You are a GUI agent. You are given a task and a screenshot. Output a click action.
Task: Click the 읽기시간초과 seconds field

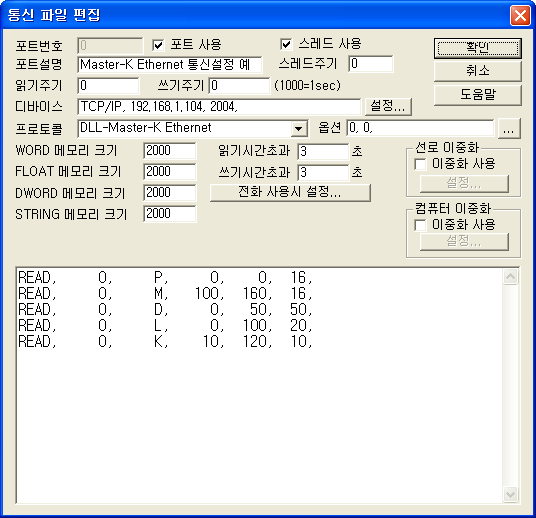click(x=323, y=151)
